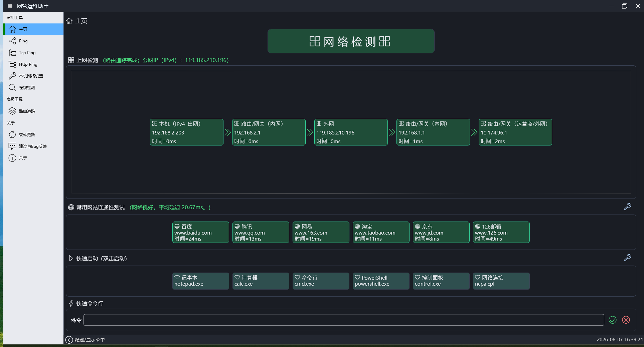Click the 路由/网关 192.168.1.1 node card
The height and width of the screenshot is (347, 644).
[433, 132]
